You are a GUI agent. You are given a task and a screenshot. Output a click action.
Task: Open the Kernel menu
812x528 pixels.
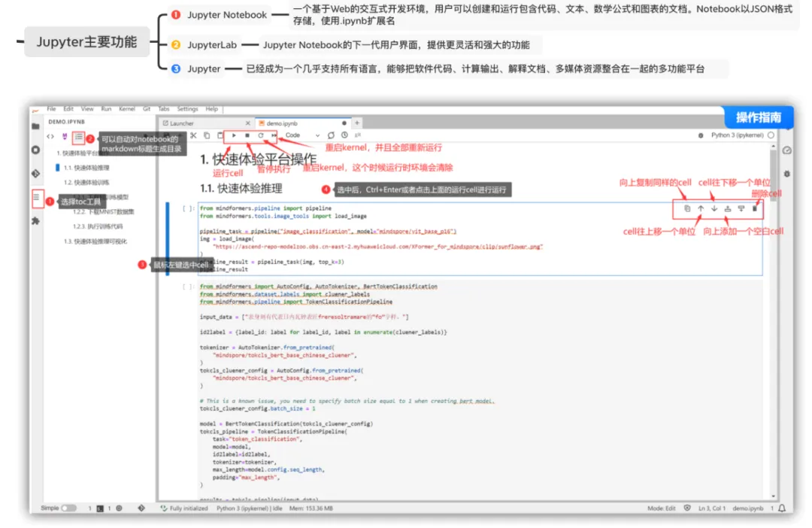(x=127, y=109)
